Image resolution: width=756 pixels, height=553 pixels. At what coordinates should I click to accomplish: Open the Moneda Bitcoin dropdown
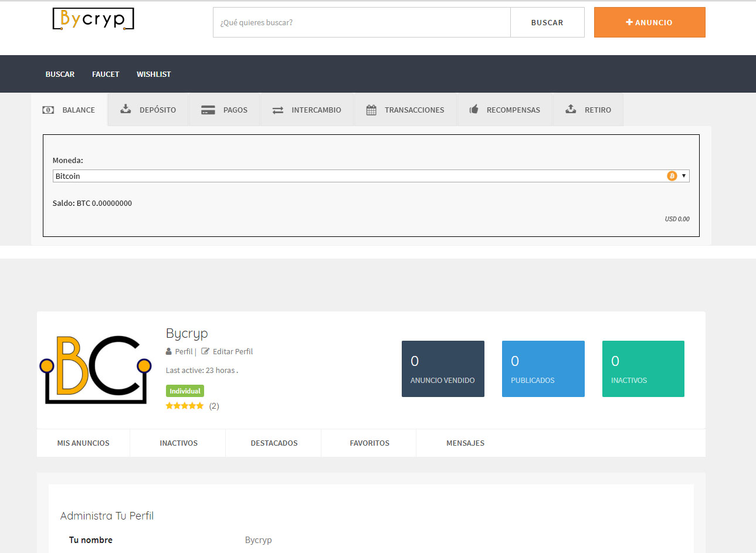371,176
